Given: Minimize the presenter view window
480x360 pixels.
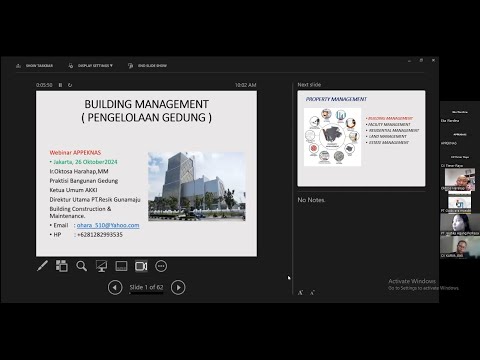Looking at the screenshot, I should point(409,60).
